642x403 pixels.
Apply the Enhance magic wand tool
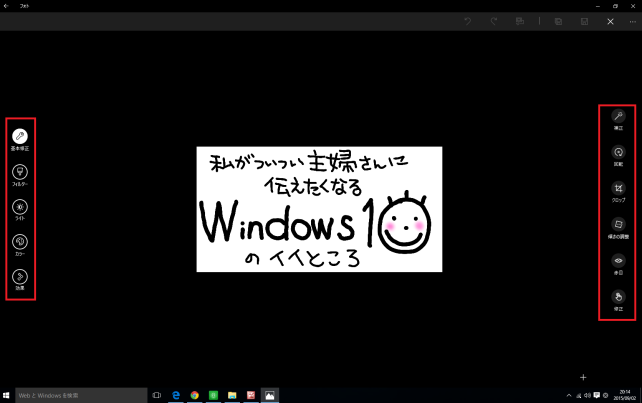pyautogui.click(x=618, y=116)
